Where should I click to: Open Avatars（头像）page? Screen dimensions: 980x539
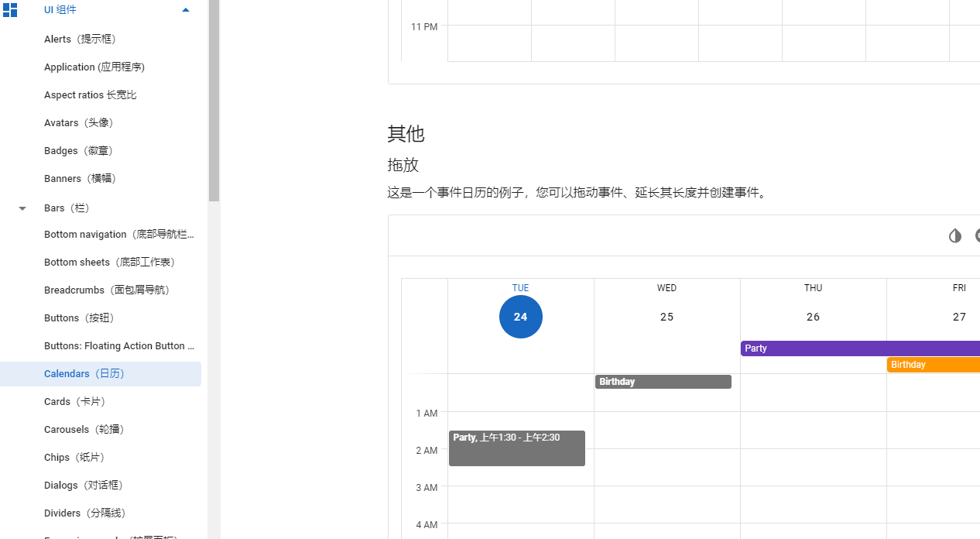point(79,123)
